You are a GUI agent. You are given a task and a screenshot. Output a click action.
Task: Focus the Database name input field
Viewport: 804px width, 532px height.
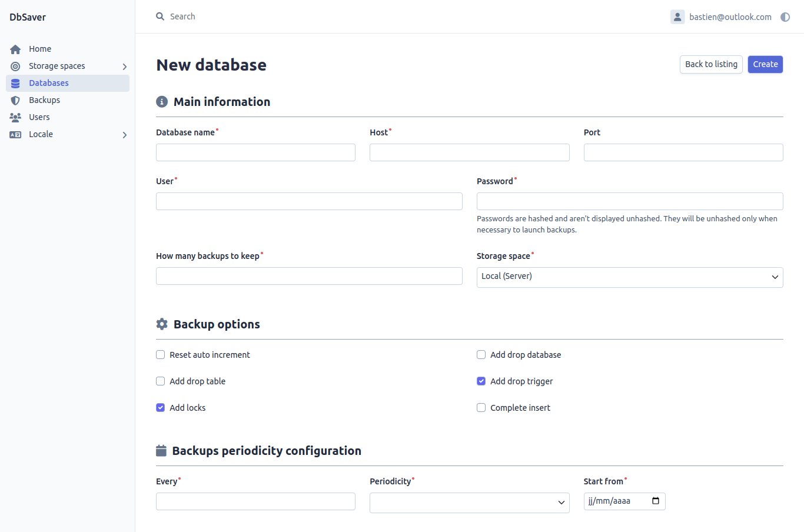255,152
